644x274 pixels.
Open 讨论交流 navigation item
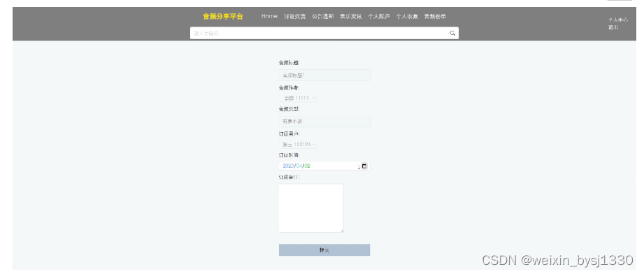[295, 17]
